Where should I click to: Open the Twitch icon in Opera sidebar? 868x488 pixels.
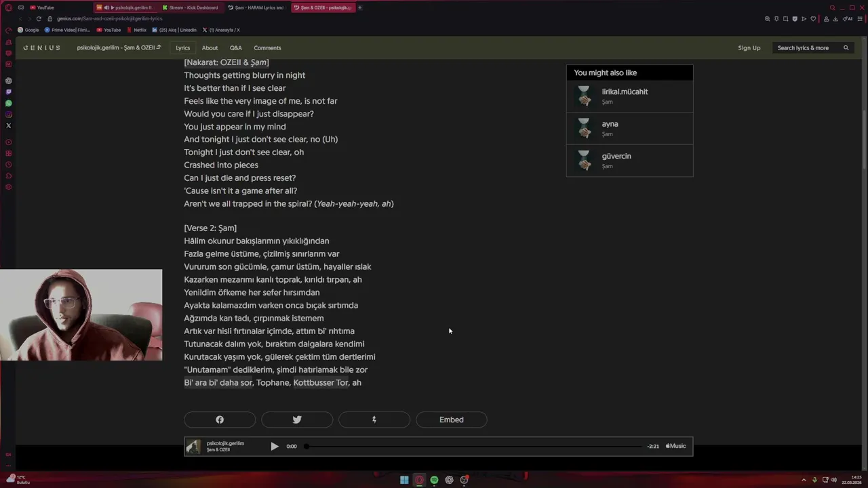[x=8, y=91]
